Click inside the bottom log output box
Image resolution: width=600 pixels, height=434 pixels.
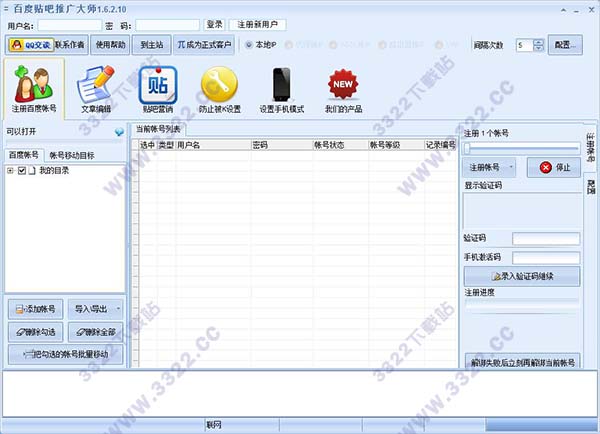coord(300,393)
